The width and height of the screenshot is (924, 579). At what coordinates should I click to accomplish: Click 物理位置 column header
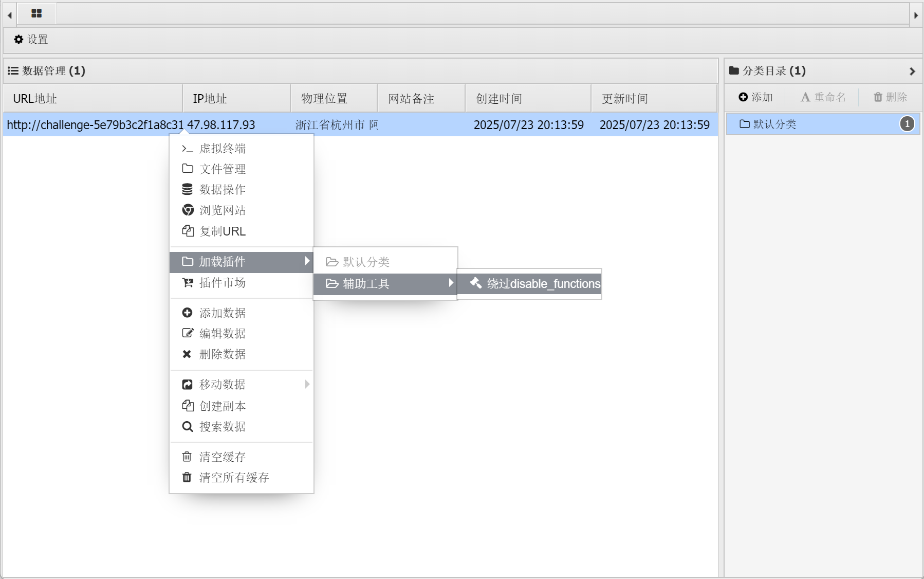tap(334, 98)
